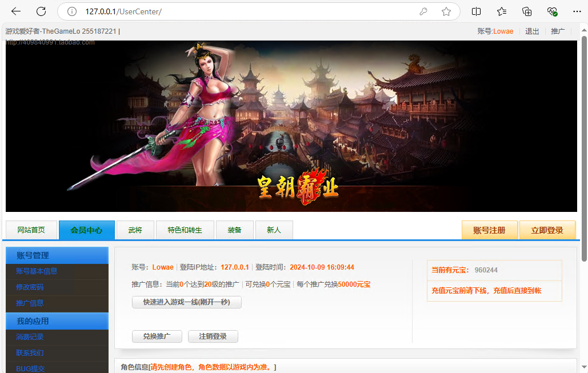The width and height of the screenshot is (588, 373).
Task: Click the 50000元宝 promotion reward text
Action: pyautogui.click(x=354, y=284)
